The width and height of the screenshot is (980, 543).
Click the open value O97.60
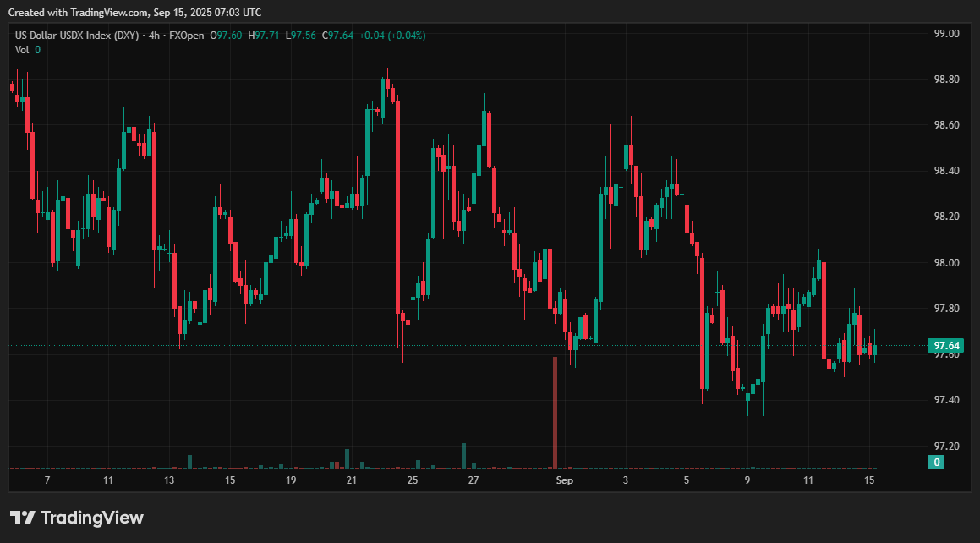pos(226,36)
